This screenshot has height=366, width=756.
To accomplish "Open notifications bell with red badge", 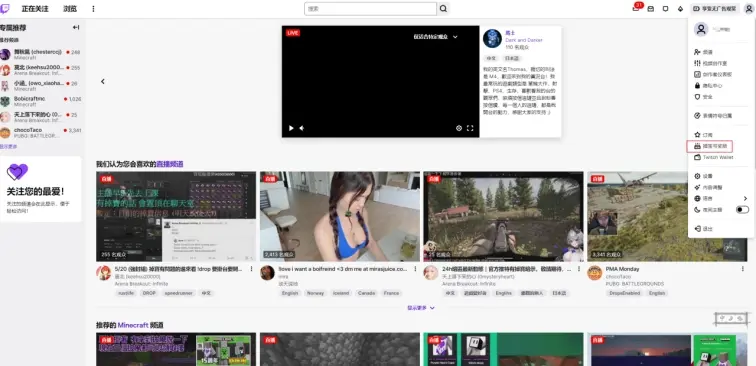I will 636,8.
